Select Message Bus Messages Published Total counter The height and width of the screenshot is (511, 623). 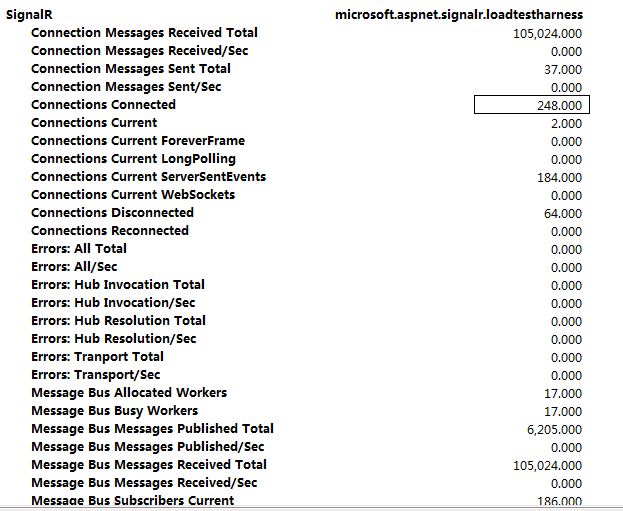(153, 429)
